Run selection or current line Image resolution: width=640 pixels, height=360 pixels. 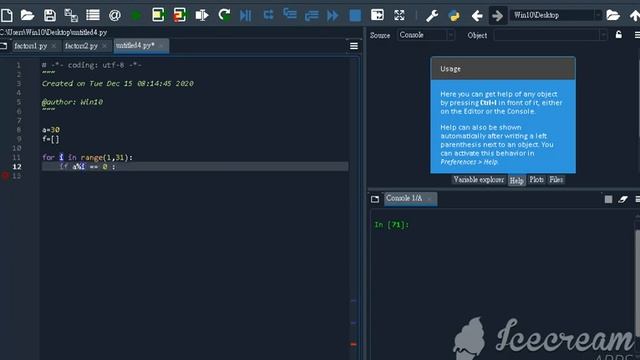click(202, 16)
